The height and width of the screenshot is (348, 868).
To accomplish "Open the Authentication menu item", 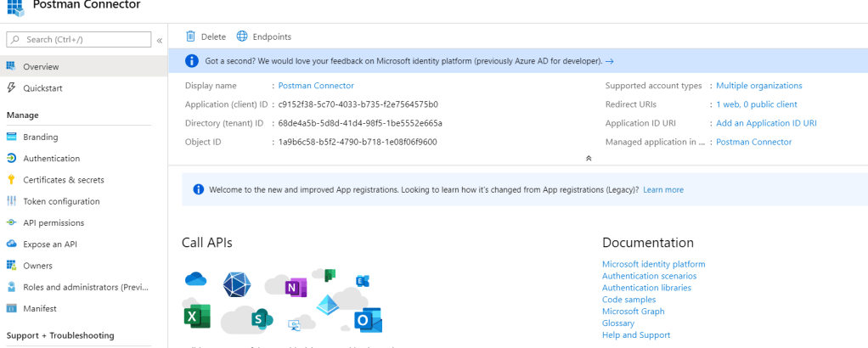I will coord(51,159).
